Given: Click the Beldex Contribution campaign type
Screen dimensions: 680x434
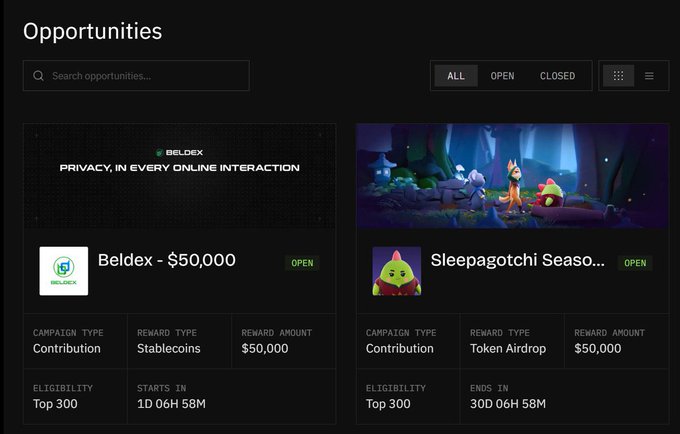Looking at the screenshot, I should tap(67, 348).
